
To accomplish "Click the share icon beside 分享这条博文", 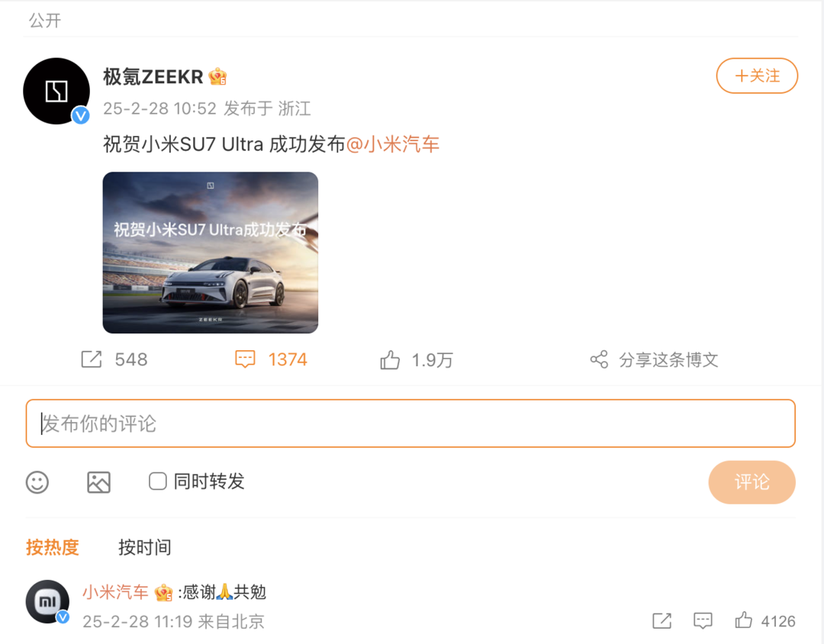I will (x=599, y=359).
